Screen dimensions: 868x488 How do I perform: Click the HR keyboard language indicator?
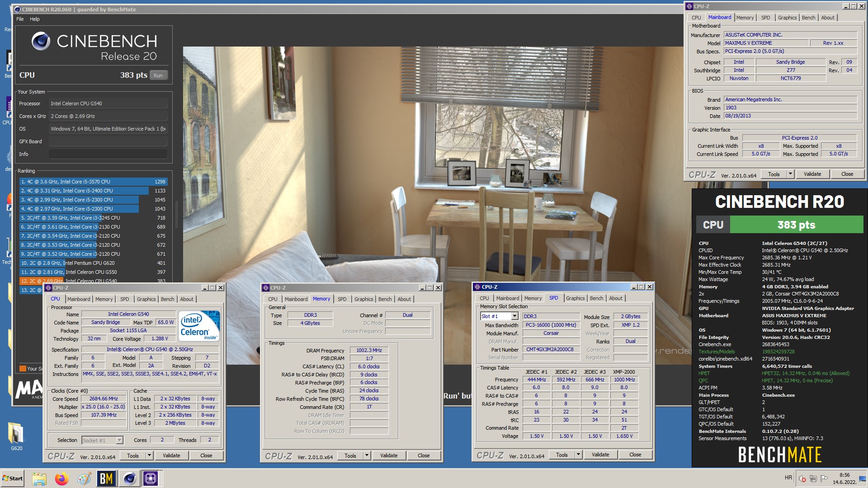click(x=788, y=478)
